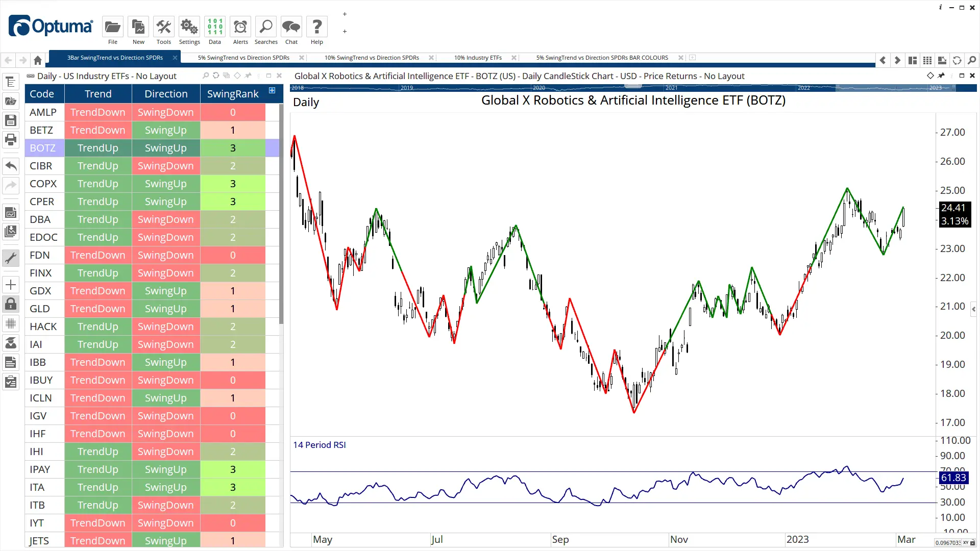Click the Home workbook icon
Viewport: 980px width, 551px height.
[38, 60]
